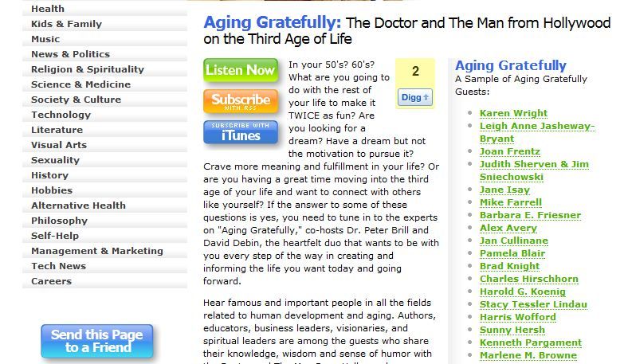The width and height of the screenshot is (628, 364).
Task: Subscribe with iTunes blue button
Action: tap(241, 131)
